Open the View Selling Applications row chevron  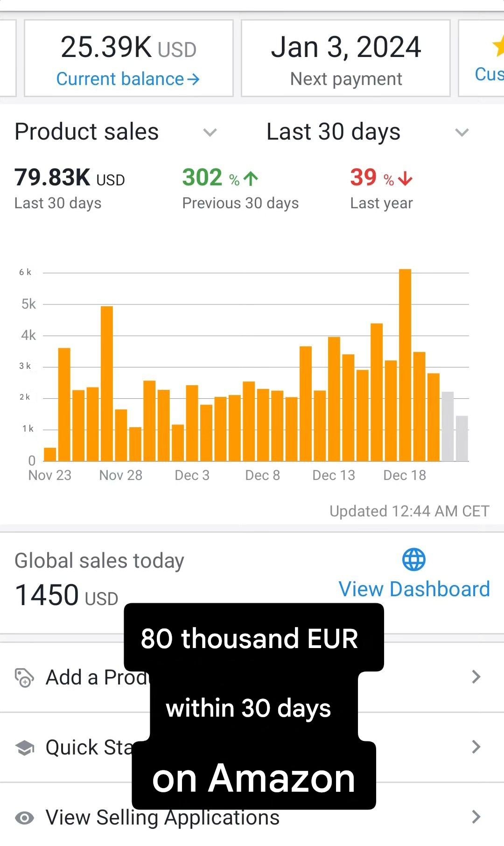[x=476, y=817]
